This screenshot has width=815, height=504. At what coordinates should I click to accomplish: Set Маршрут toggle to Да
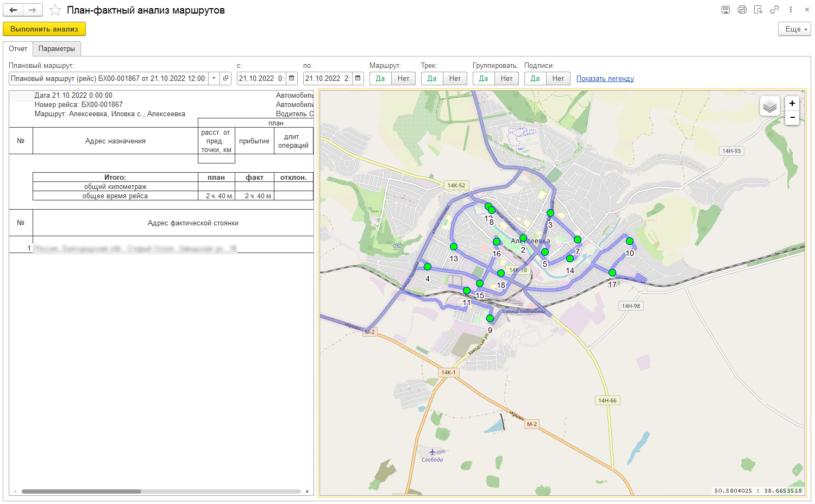pos(380,79)
